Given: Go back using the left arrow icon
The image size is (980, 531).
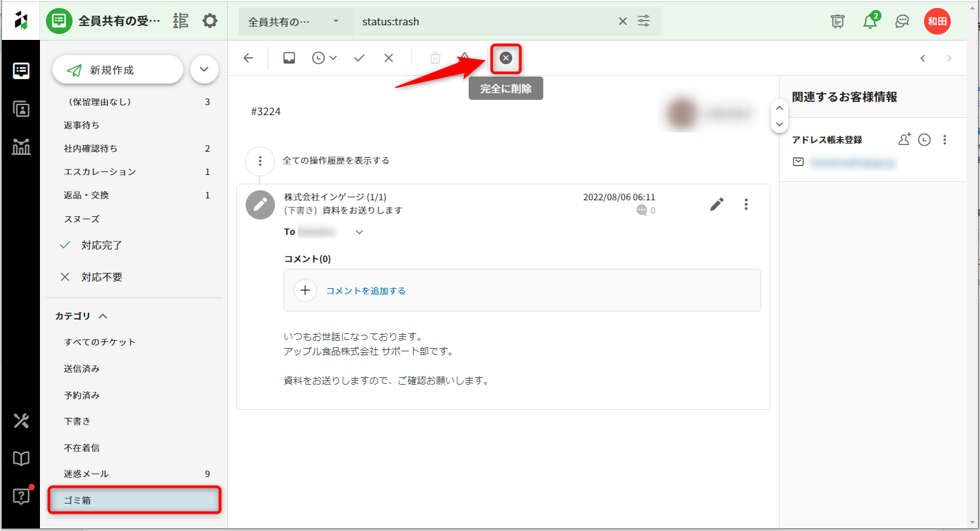Looking at the screenshot, I should click(x=248, y=59).
